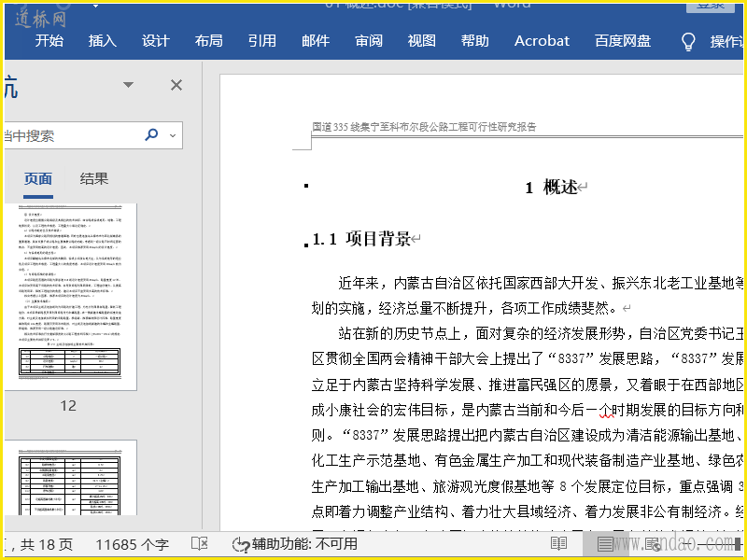
Task: Open the navigation pane options dropdown arrow
Action: tap(128, 85)
